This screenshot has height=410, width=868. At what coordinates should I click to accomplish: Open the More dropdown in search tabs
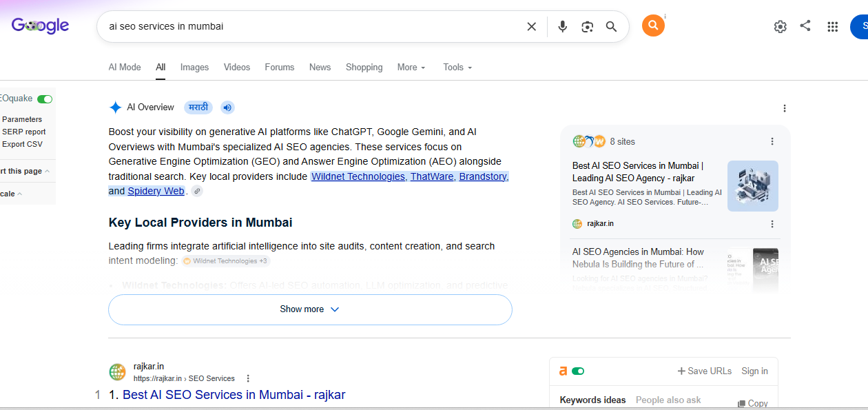click(411, 68)
